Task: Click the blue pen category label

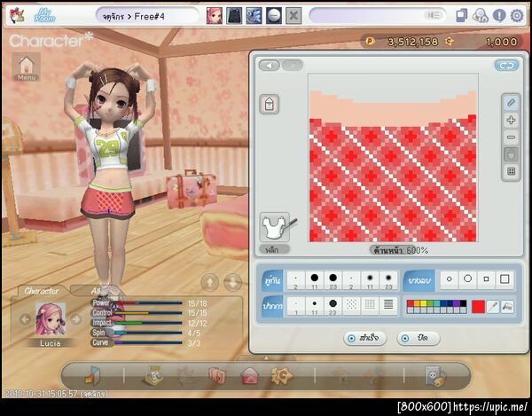Action: click(272, 306)
